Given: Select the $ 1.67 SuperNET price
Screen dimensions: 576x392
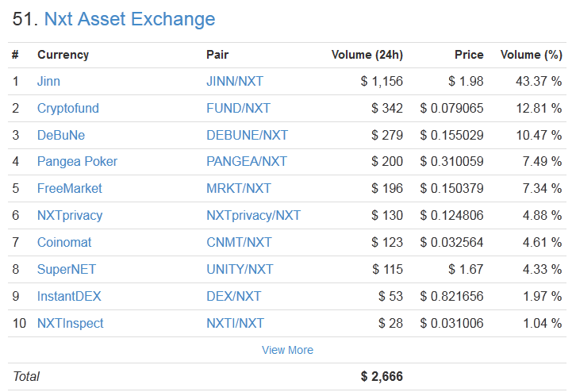Looking at the screenshot, I should (467, 269).
